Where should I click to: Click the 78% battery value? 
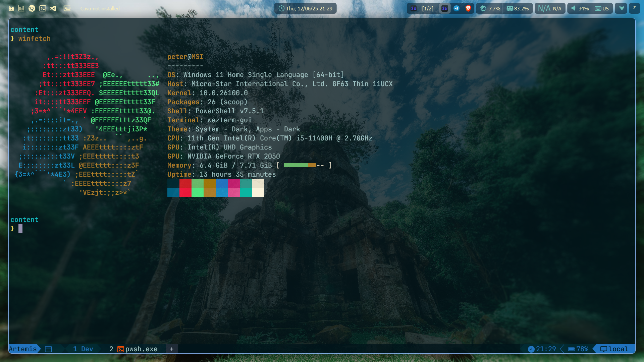click(582, 349)
